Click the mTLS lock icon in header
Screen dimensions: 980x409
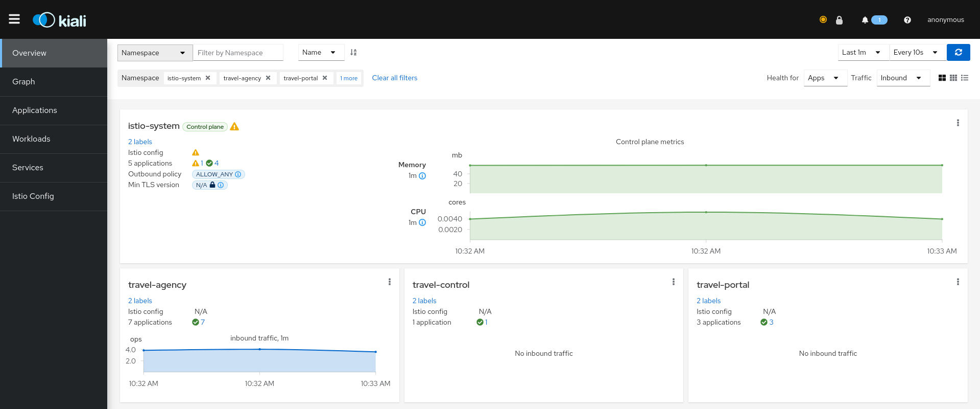tap(839, 20)
